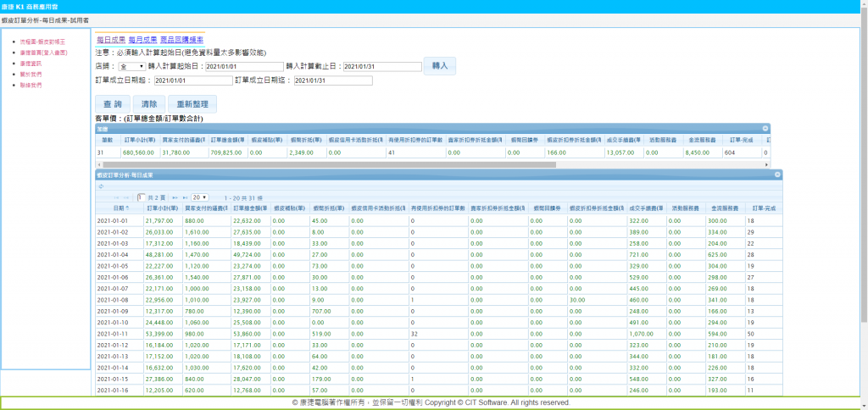Open the 店鋪 store dropdown
The width and height of the screenshot is (868, 410).
point(132,66)
